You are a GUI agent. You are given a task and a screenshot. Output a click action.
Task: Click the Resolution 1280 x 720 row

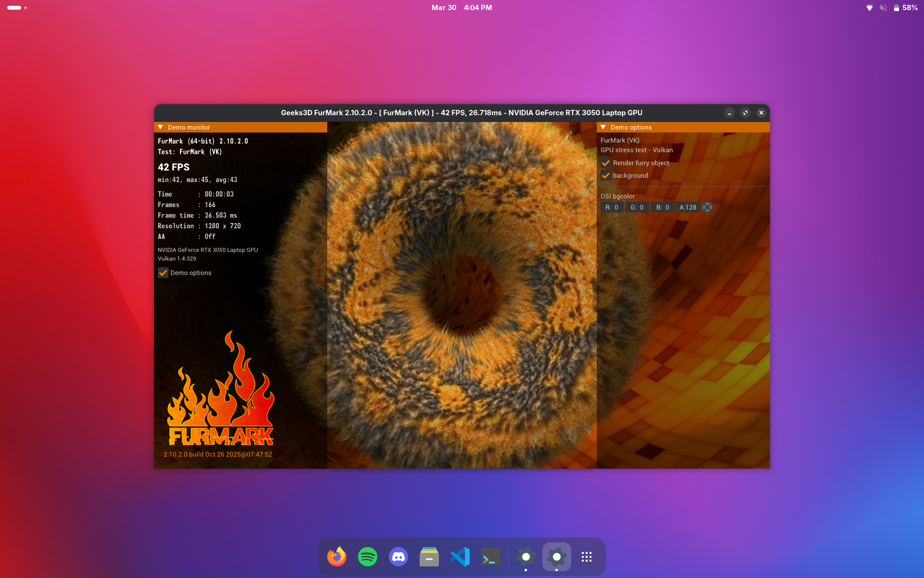tap(199, 226)
